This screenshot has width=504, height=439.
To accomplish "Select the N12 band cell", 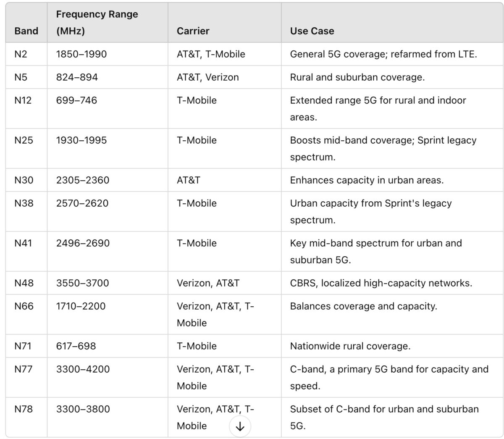I will pos(23,100).
